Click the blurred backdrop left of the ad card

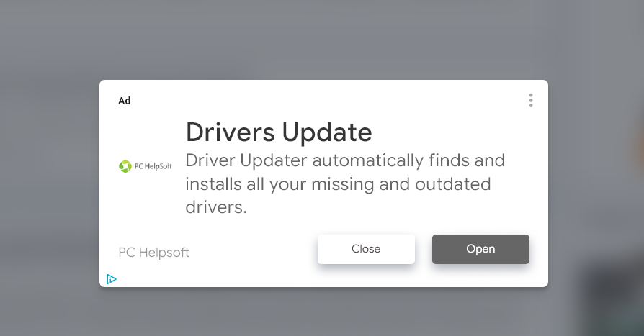point(49,183)
